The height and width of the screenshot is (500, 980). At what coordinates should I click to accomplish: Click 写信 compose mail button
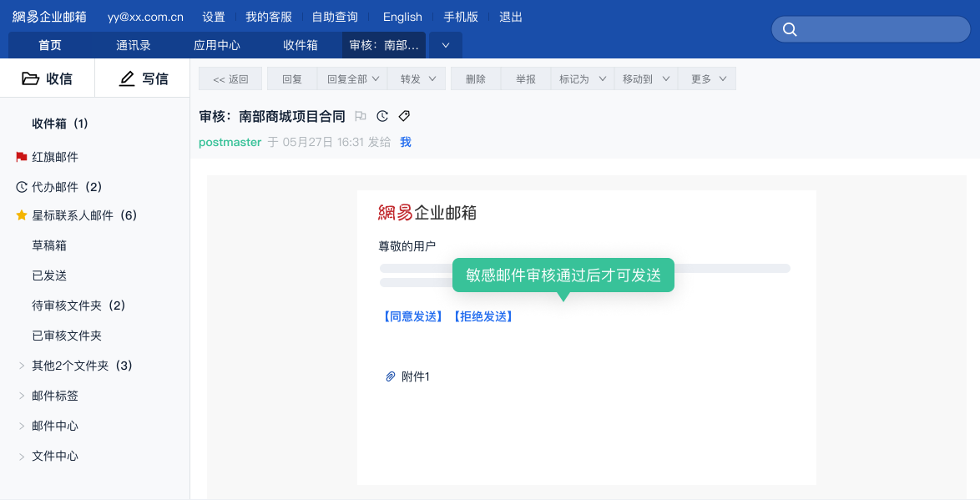[x=143, y=78]
